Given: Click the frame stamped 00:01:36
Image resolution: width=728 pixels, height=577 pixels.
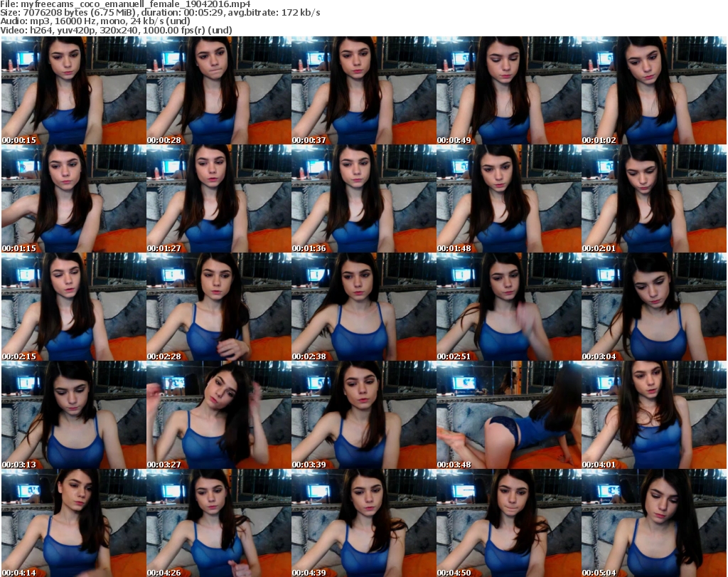Looking at the screenshot, I should [x=364, y=198].
